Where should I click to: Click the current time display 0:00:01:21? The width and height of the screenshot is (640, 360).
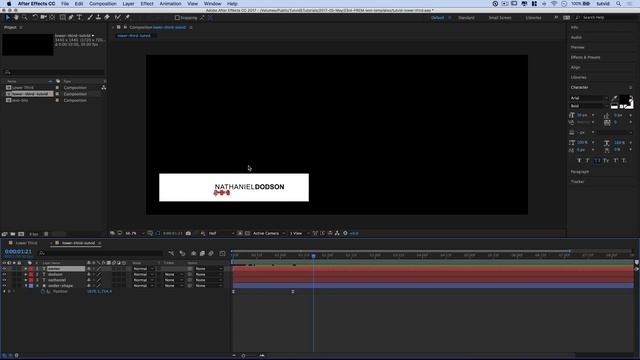pyautogui.click(x=18, y=252)
